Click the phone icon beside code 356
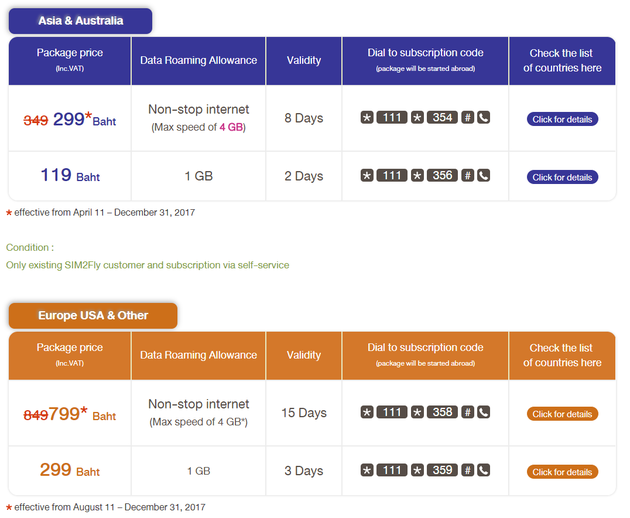630x518 pixels. 483,175
